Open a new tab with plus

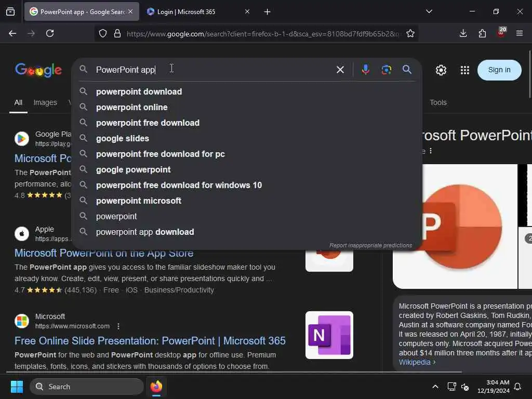(267, 12)
